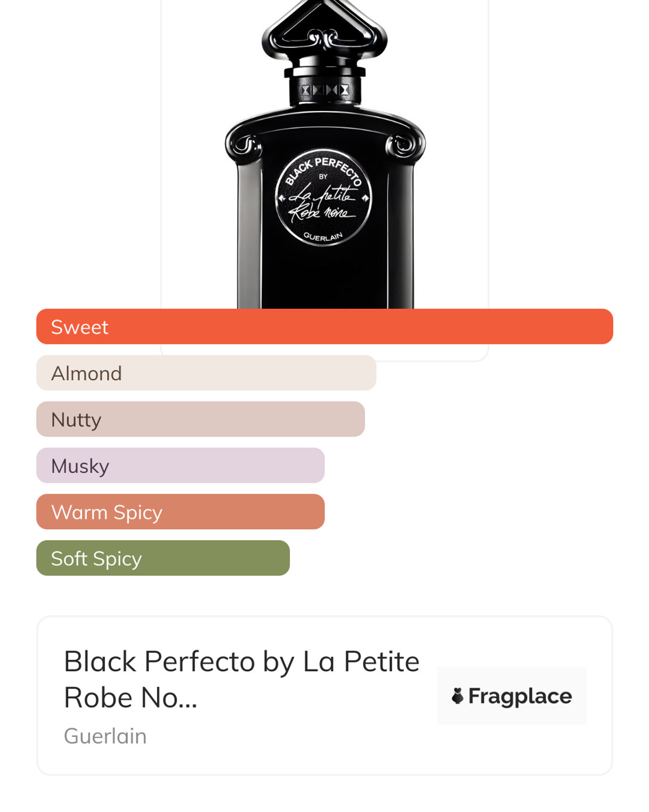Click the 'Warm Spicy' label text
Image resolution: width=649 pixels, height=812 pixels.
pyautogui.click(x=107, y=512)
